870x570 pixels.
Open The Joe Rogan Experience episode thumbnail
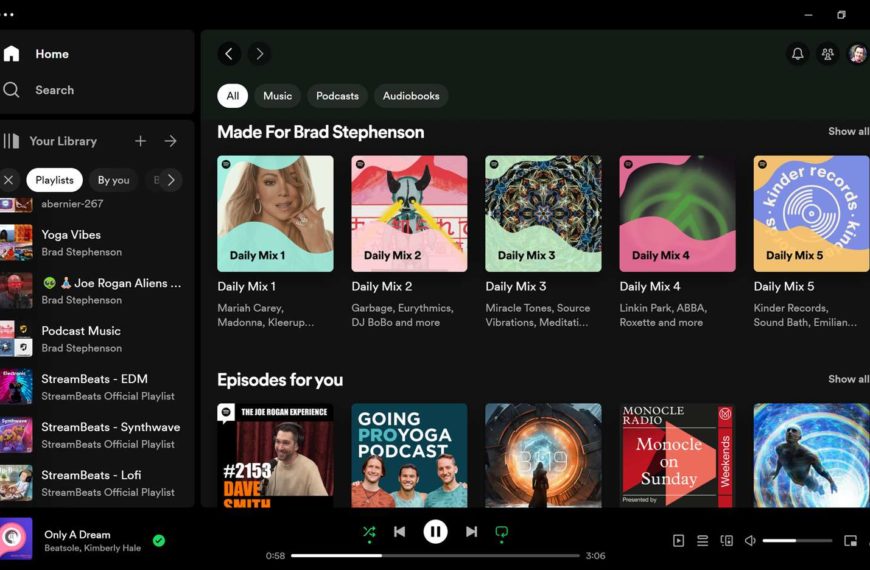(x=275, y=455)
